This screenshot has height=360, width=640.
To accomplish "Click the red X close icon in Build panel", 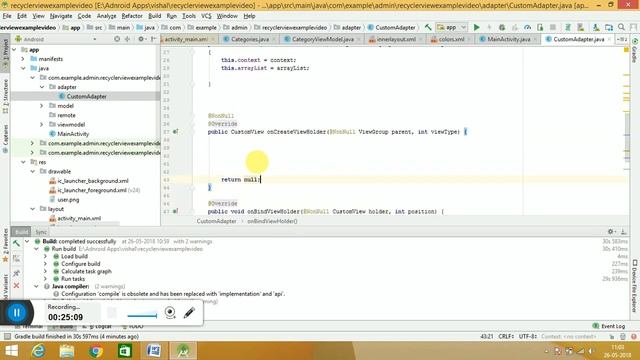I will (16, 286).
